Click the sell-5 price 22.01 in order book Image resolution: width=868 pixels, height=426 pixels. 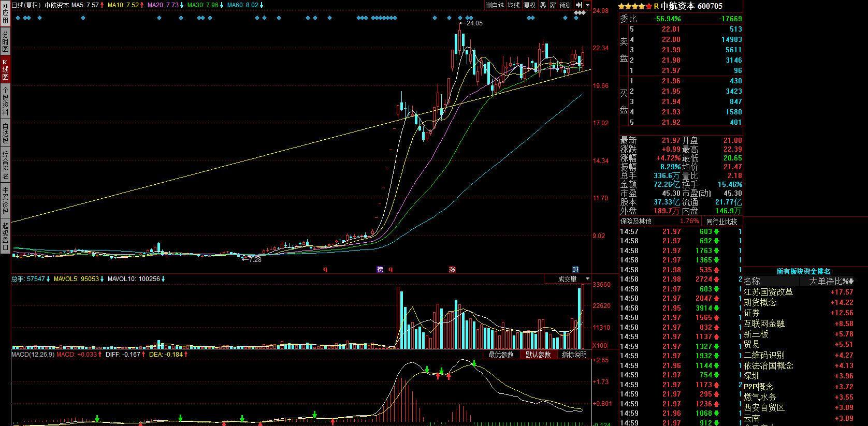click(671, 30)
